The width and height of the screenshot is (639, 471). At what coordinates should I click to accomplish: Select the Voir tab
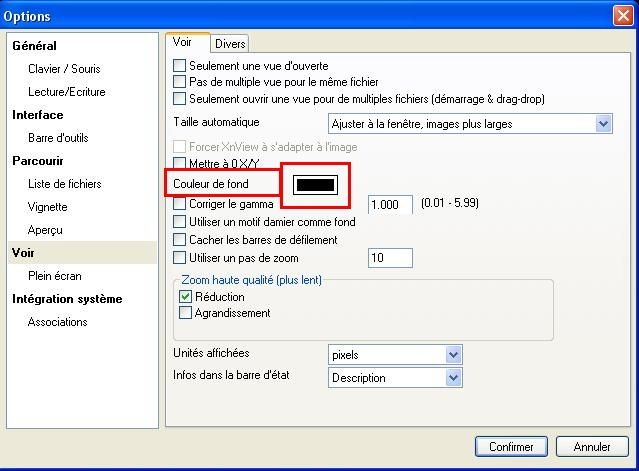pyautogui.click(x=183, y=43)
